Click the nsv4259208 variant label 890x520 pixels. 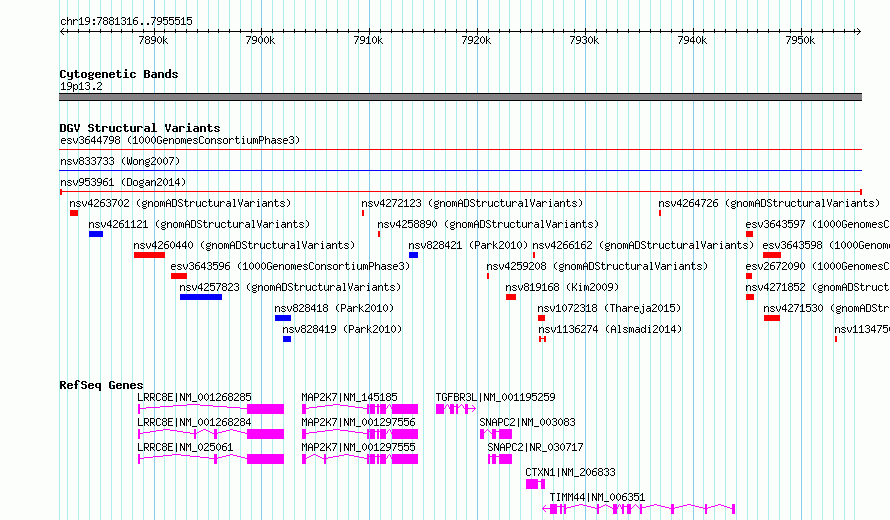(x=597, y=266)
